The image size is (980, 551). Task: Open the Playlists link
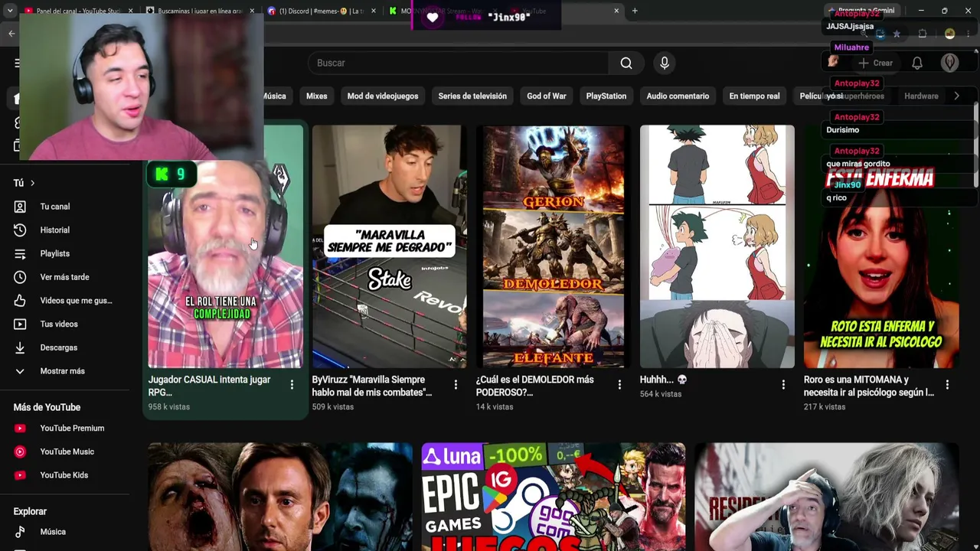(55, 253)
